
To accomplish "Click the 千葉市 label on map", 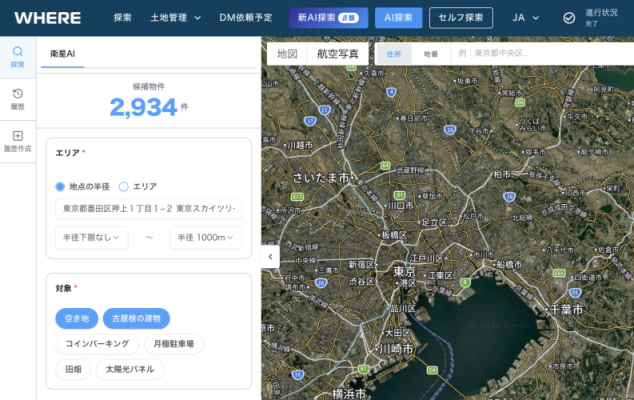I will point(566,310).
